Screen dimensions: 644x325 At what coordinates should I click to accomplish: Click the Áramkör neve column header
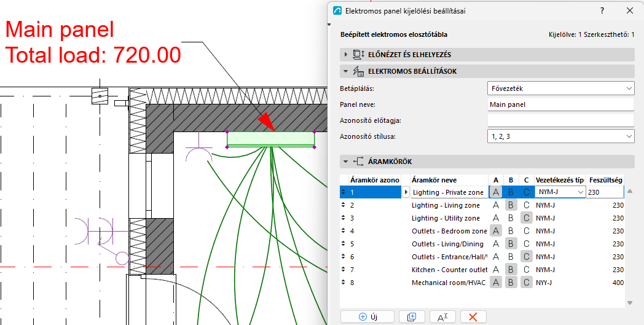click(x=449, y=180)
